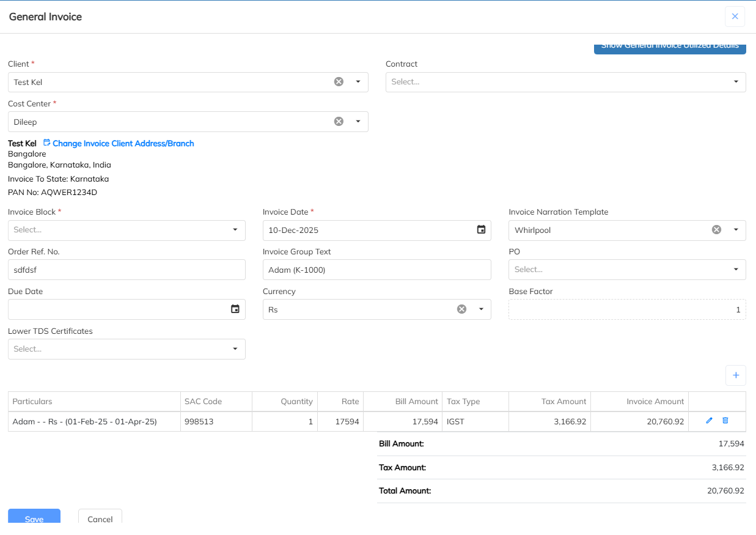The image size is (756, 535).
Task: Clear the Cost Center selection
Action: tap(339, 122)
